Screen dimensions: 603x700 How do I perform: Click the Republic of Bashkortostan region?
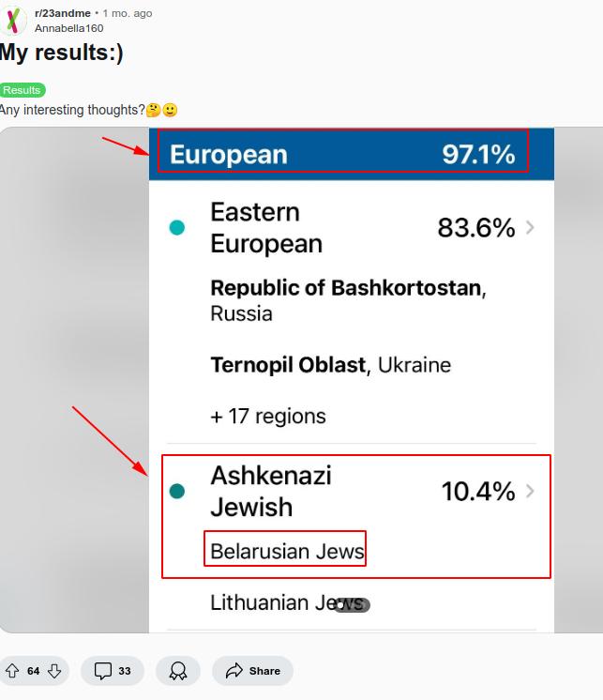pos(347,299)
